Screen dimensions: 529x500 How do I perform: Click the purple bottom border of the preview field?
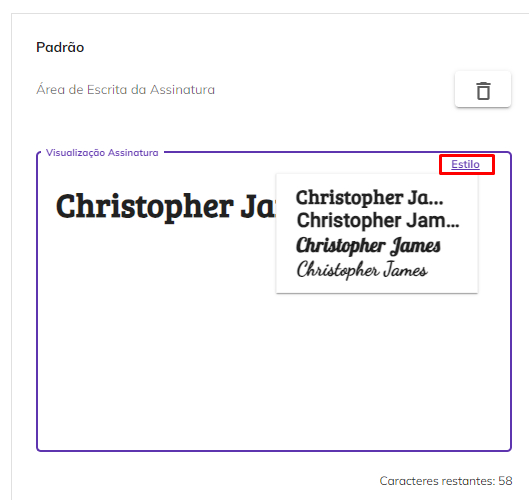click(x=274, y=450)
